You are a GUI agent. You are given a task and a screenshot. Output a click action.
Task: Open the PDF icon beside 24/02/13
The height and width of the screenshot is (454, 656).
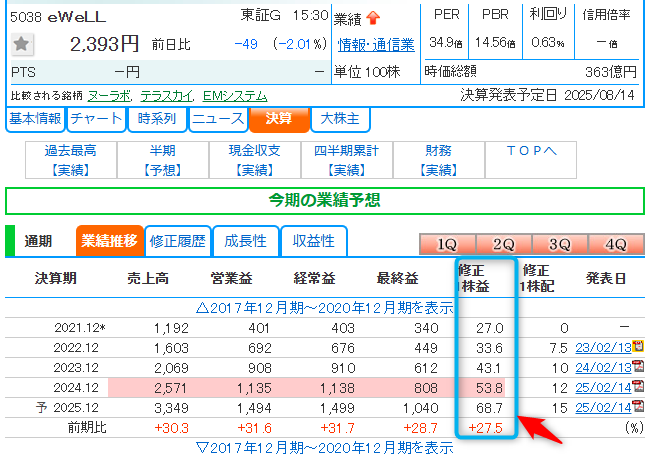638,366
